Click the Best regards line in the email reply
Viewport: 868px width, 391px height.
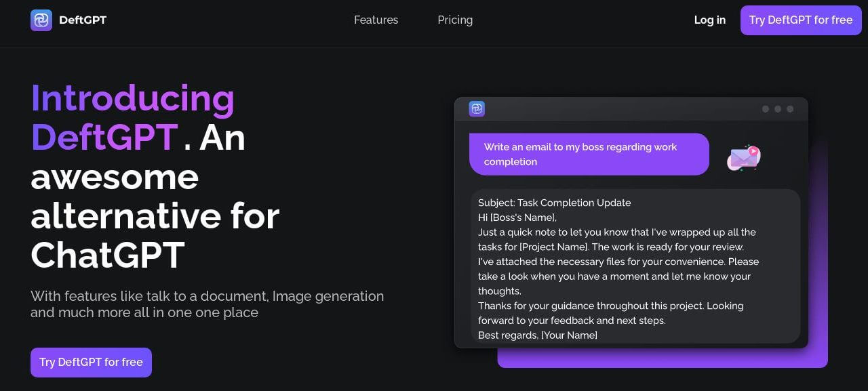[x=538, y=335]
